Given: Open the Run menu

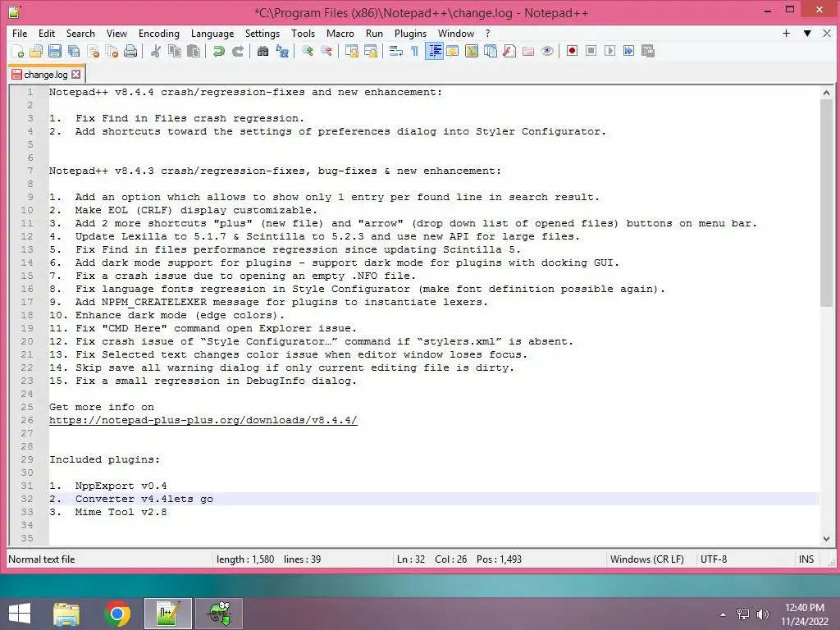Looking at the screenshot, I should point(374,33).
